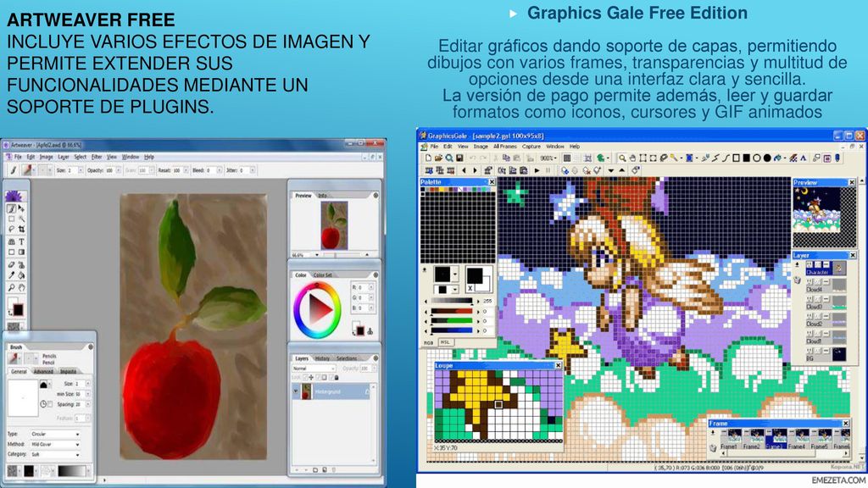Open brush size stepper in Artweaver options
Image resolution: width=868 pixels, height=488 pixels.
(x=81, y=170)
